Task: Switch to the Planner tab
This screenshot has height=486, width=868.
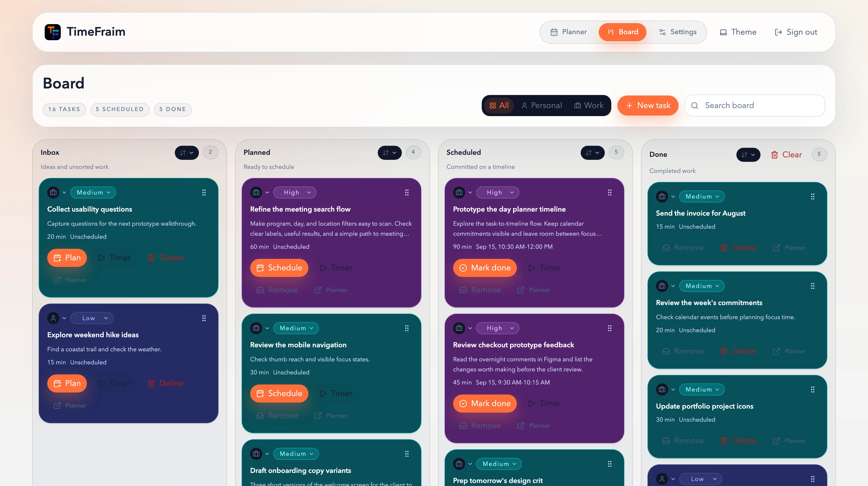Action: 568,32
